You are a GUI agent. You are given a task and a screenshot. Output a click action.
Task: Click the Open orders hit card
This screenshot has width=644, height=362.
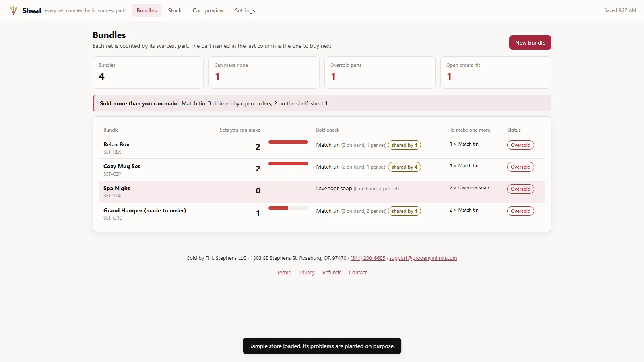[496, 72]
